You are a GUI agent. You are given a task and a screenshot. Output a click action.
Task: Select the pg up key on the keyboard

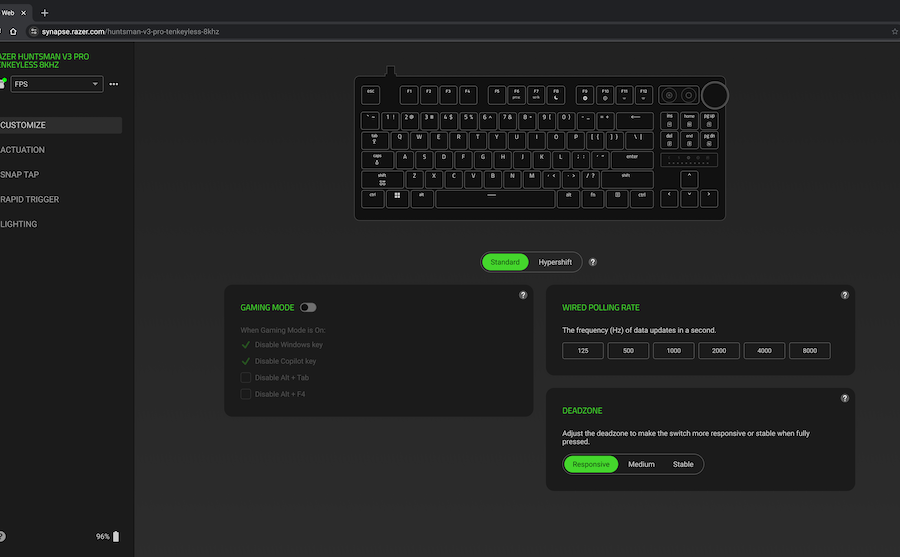click(x=709, y=121)
